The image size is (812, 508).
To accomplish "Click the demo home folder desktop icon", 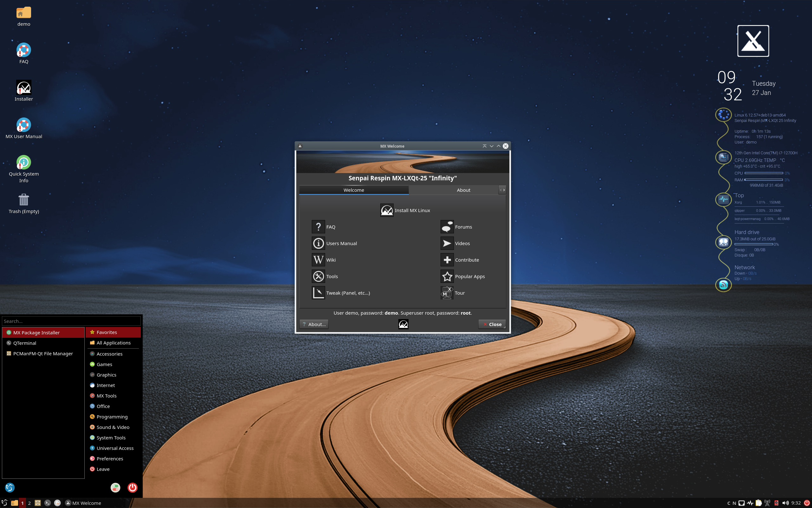I will click(x=24, y=17).
